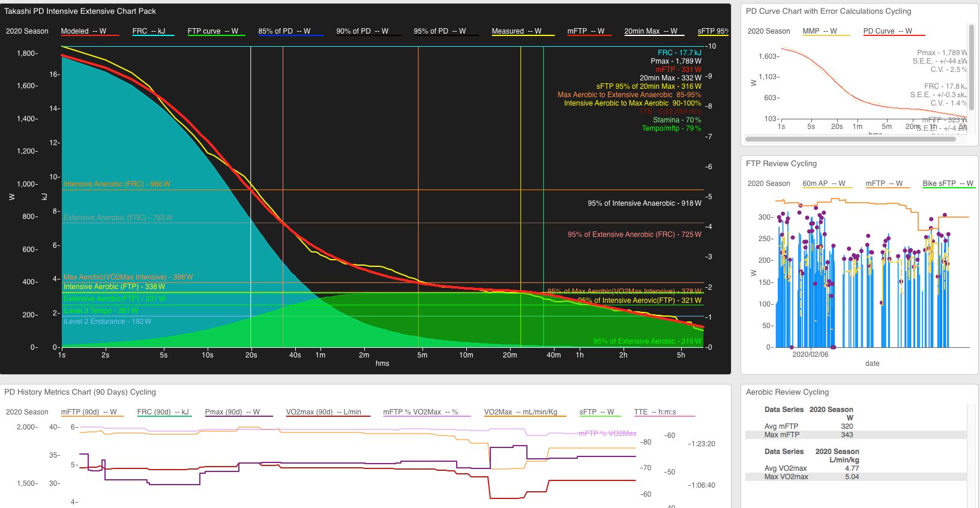Click the 'Intensive Aerobic (FTP) - 338 W' label
Image resolution: width=980 pixels, height=508 pixels.
click(x=115, y=287)
